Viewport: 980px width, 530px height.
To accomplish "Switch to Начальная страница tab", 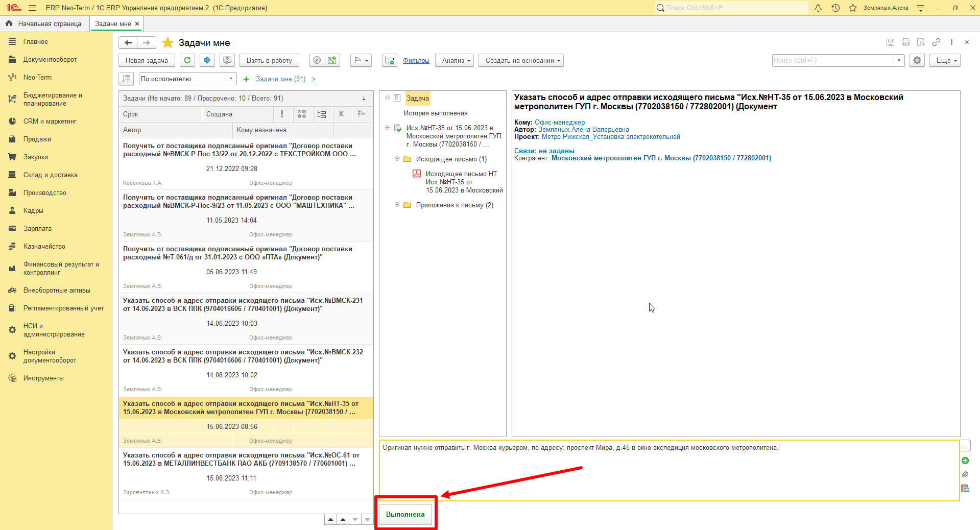I will point(44,23).
